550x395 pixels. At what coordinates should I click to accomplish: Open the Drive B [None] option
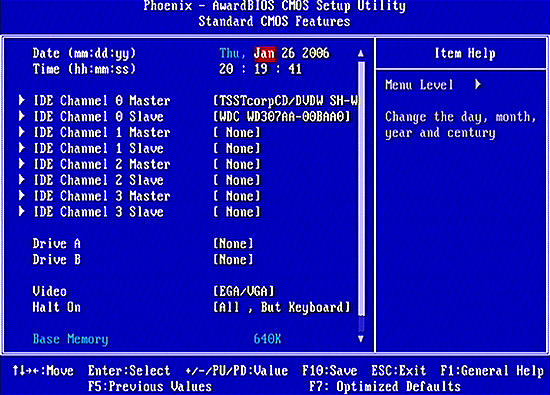[233, 260]
